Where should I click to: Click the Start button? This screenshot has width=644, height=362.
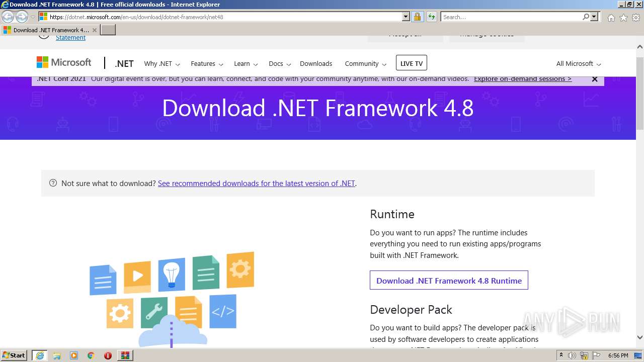[14, 355]
